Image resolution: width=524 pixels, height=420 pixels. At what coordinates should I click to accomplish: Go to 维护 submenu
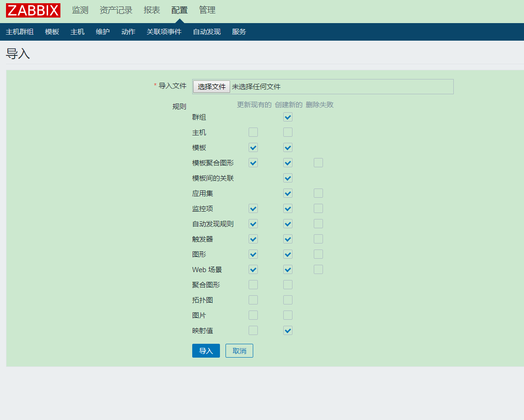click(103, 32)
